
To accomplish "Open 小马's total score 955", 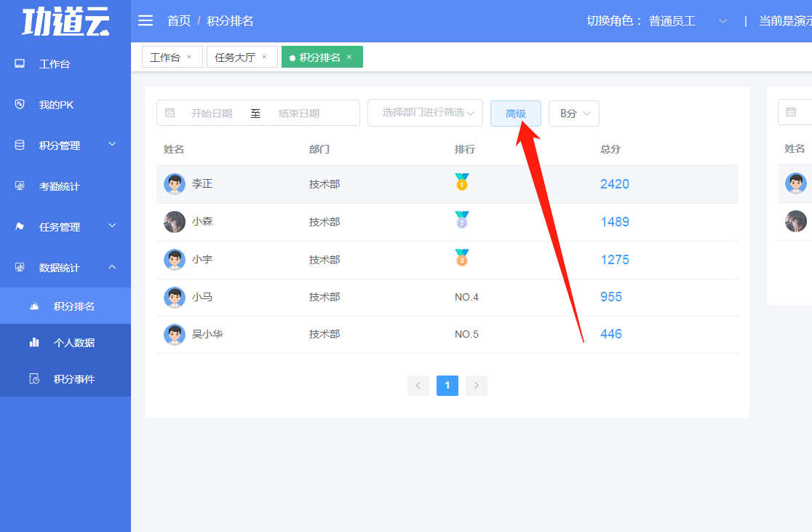I will tap(611, 297).
